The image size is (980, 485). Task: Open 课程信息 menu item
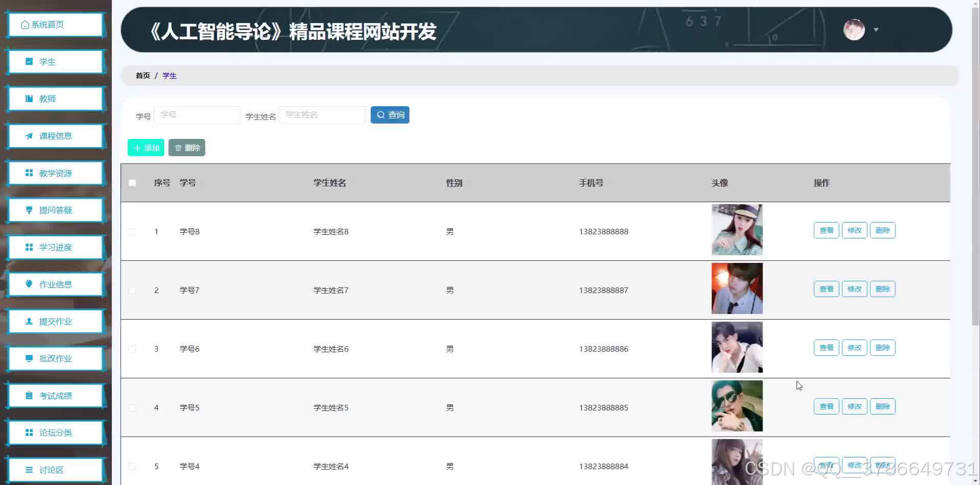coord(56,136)
